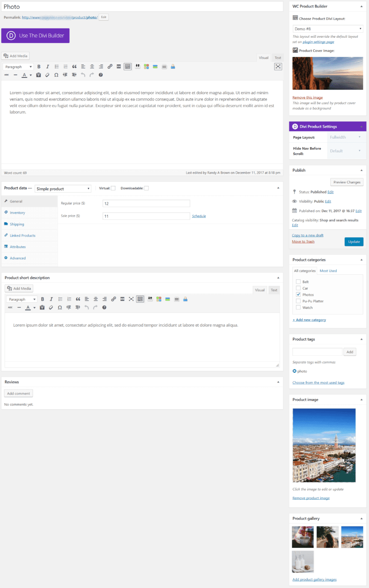Switch main editor to Text tab
Image resolution: width=369 pixels, height=588 pixels.
pos(278,58)
